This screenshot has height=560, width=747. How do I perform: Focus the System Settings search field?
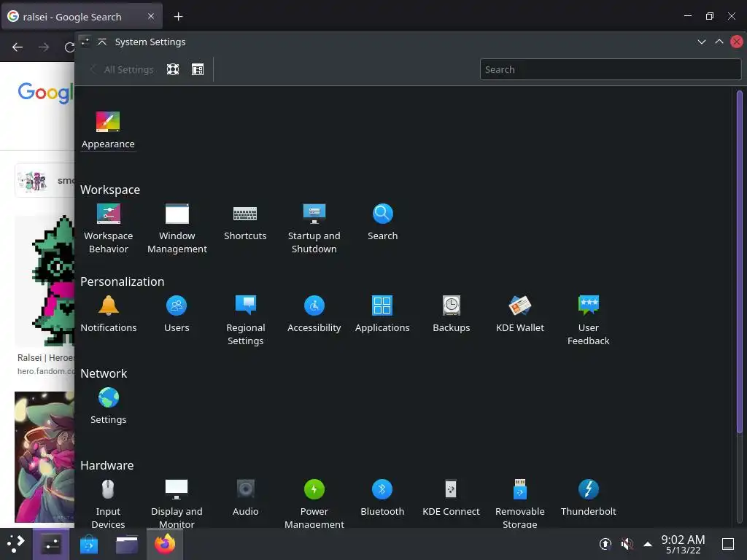611,69
